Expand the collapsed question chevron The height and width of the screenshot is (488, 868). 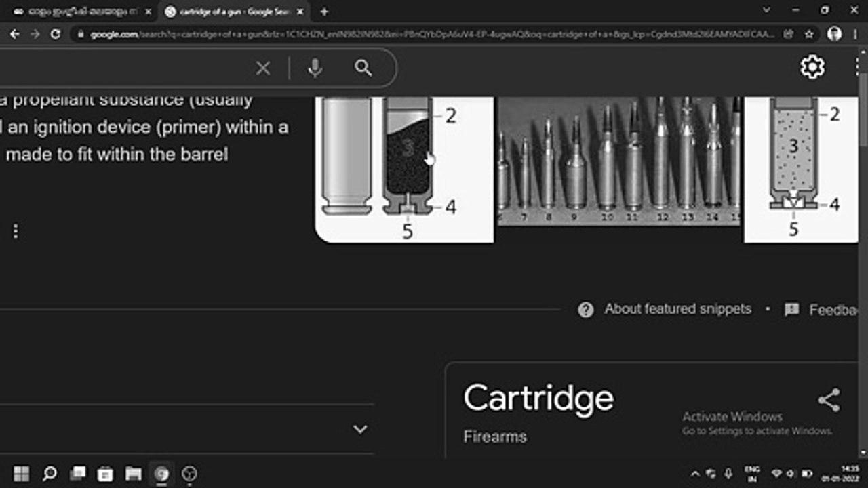coord(360,429)
